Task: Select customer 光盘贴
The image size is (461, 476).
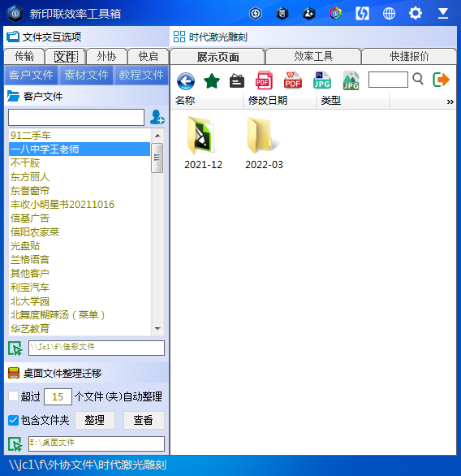Action: 80,246
